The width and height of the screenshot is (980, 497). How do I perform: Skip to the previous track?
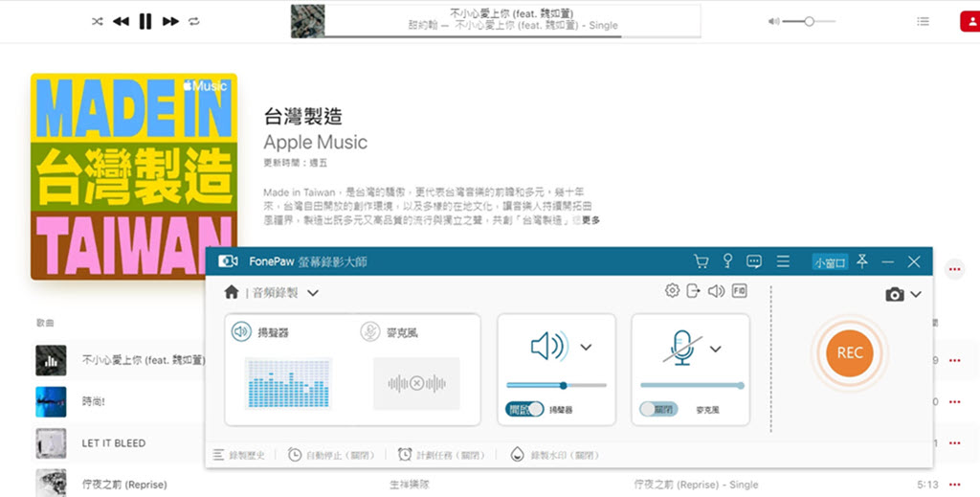coord(121,21)
